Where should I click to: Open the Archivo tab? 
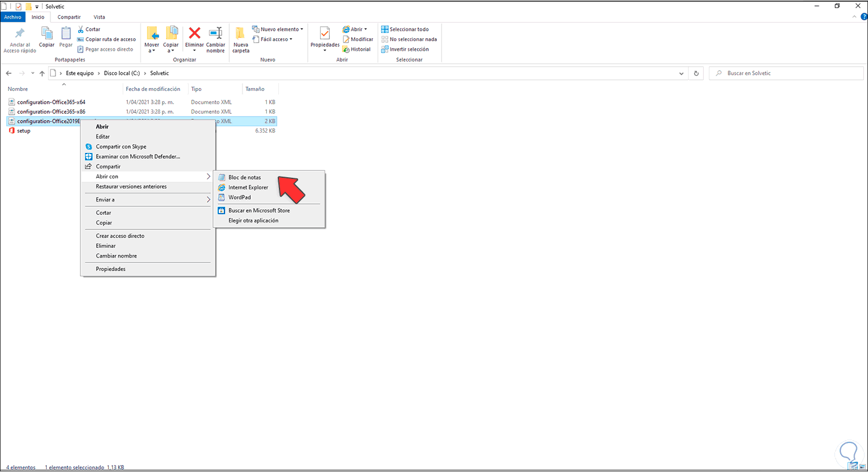(x=13, y=17)
